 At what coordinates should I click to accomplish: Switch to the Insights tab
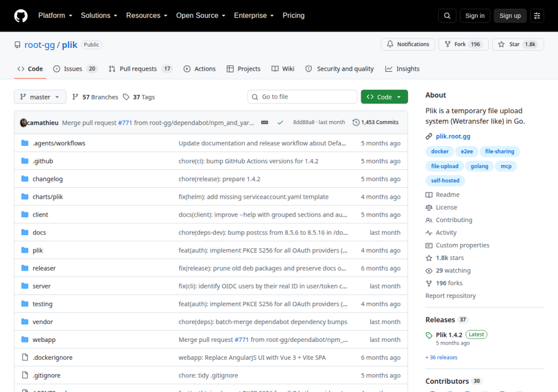402,69
